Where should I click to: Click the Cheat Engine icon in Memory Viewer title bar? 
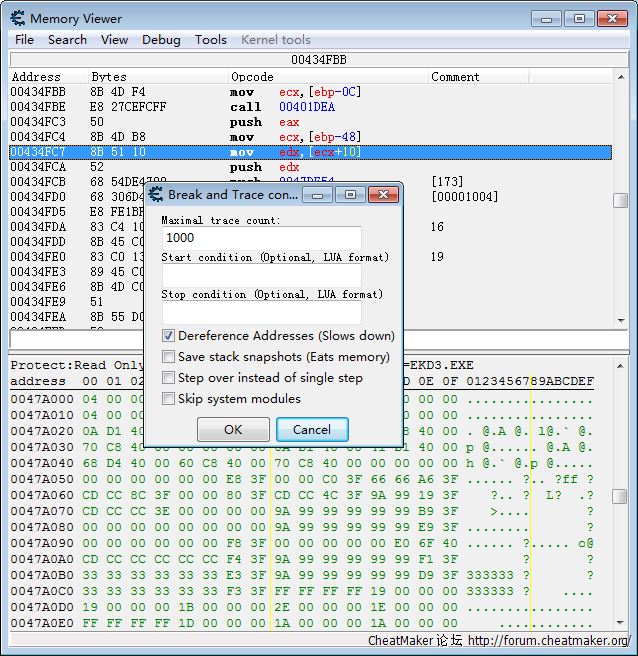pyautogui.click(x=18, y=18)
